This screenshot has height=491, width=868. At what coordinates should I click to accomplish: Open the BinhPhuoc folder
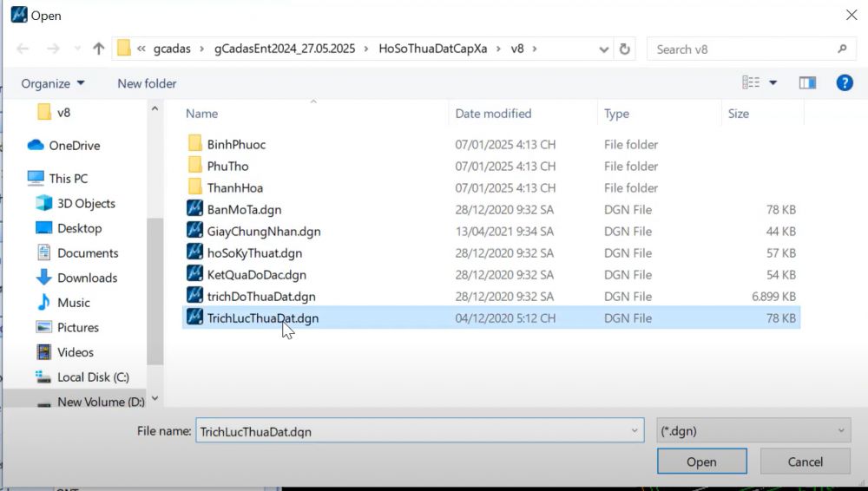[236, 145]
